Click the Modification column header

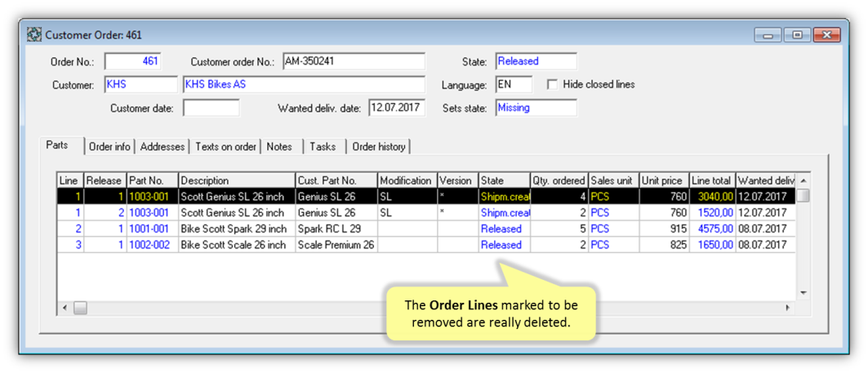[407, 180]
